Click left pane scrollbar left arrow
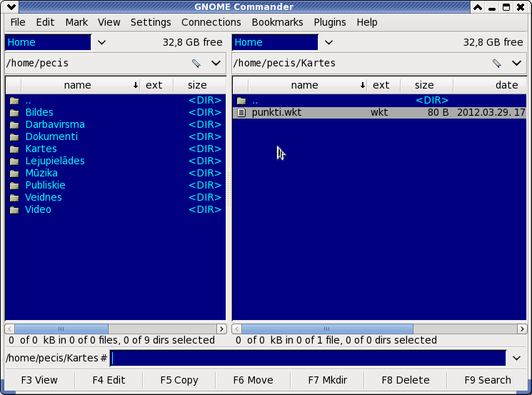Image resolution: width=532 pixels, height=395 pixels. (10, 329)
